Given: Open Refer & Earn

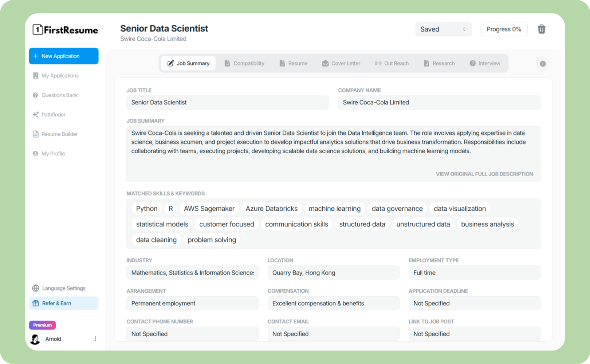Looking at the screenshot, I should [64, 303].
